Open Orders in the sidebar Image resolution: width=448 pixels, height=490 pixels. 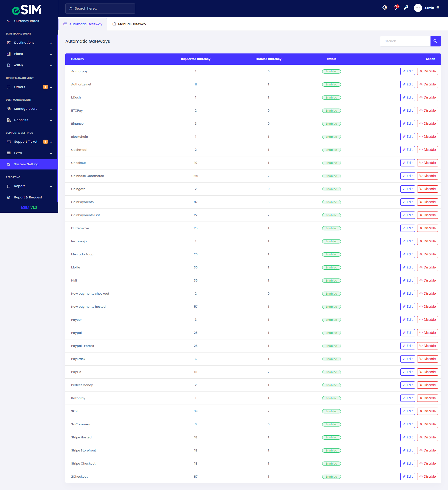[x=19, y=87]
